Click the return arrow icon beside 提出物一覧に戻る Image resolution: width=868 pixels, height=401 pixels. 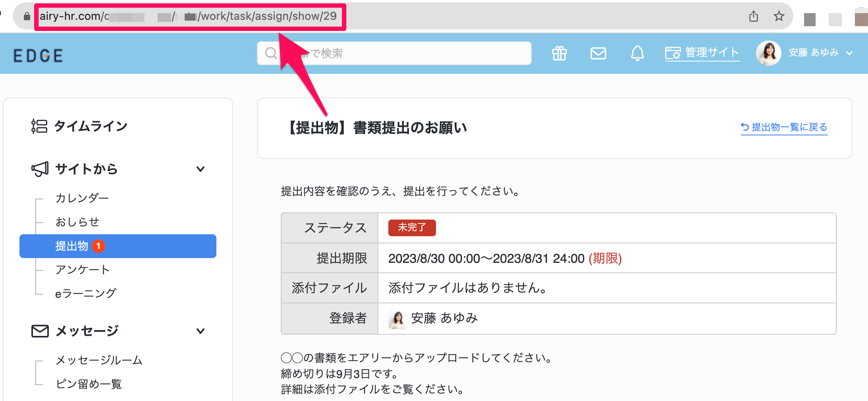tap(745, 127)
